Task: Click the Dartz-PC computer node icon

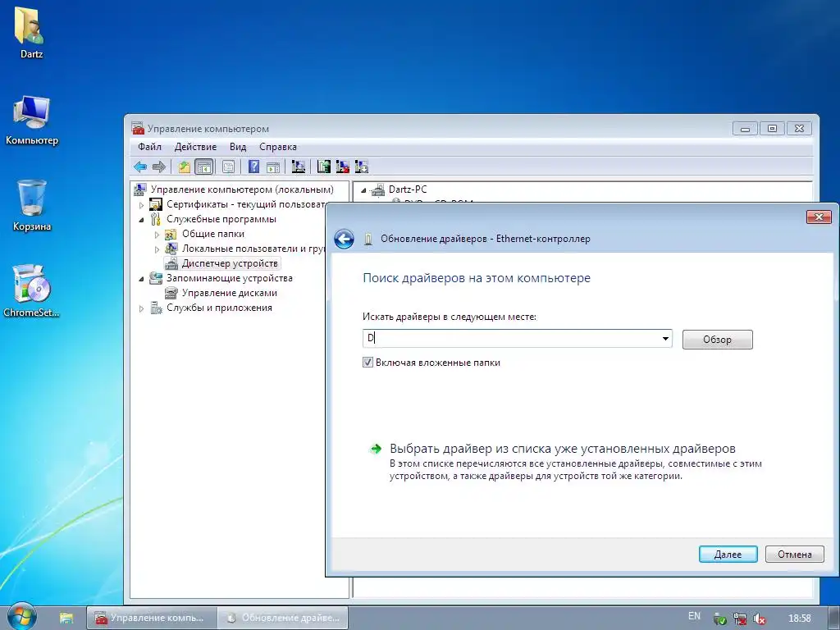Action: (377, 189)
